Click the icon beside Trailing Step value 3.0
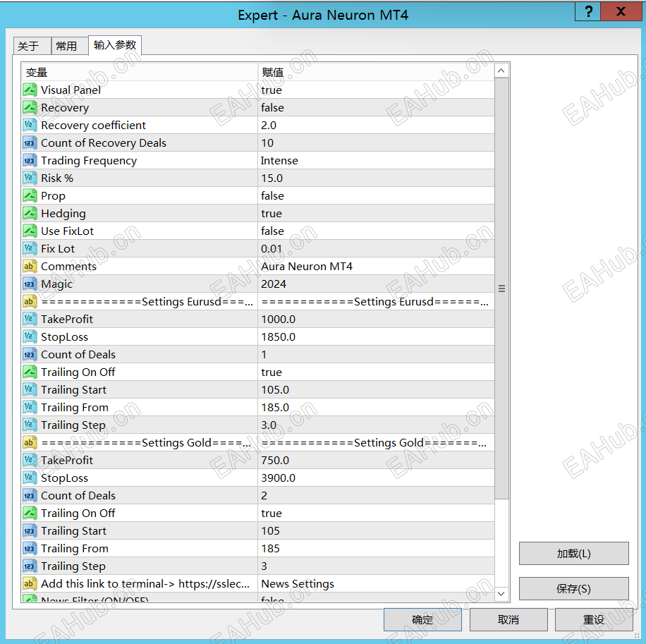This screenshot has height=644, width=646. tap(30, 425)
